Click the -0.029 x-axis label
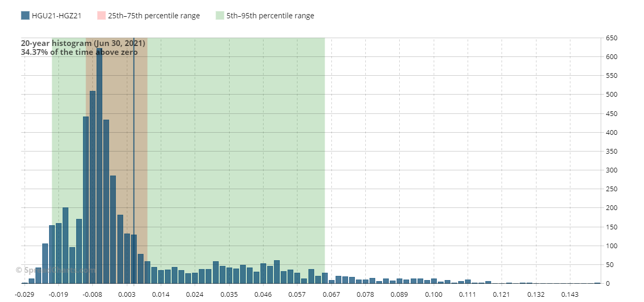The height and width of the screenshot is (302, 644). pos(25,295)
